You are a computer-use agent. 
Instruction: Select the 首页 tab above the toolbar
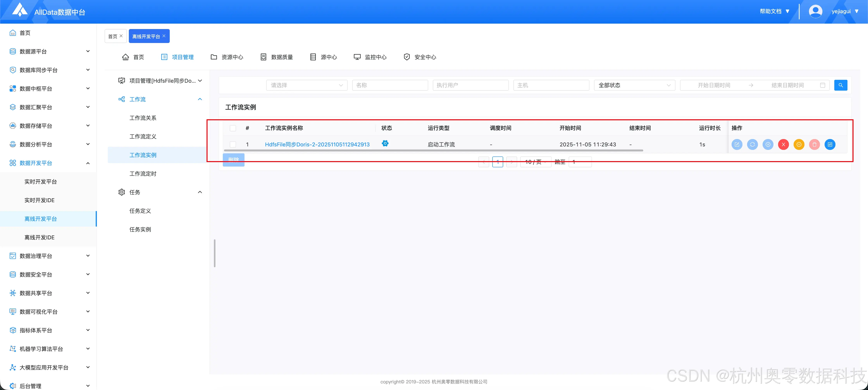(113, 36)
